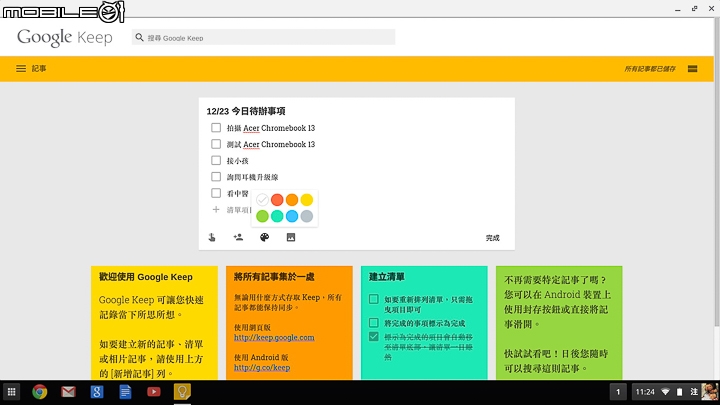Pick the teal color swatch
This screenshot has height=405, width=720.
(x=277, y=216)
